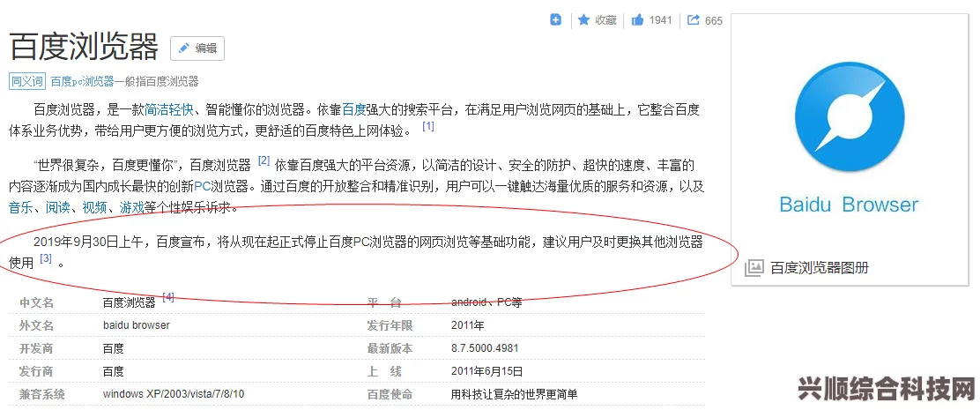Click the album picture icon beside 百度浏览器图册

click(x=754, y=268)
